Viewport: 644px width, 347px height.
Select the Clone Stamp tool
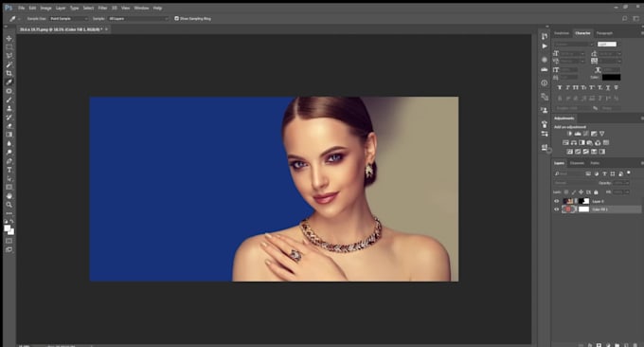click(9, 108)
